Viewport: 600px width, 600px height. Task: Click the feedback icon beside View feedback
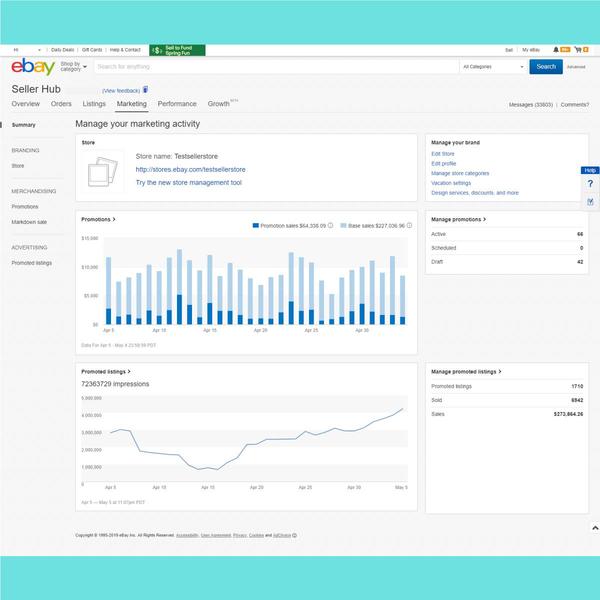pyautogui.click(x=145, y=90)
